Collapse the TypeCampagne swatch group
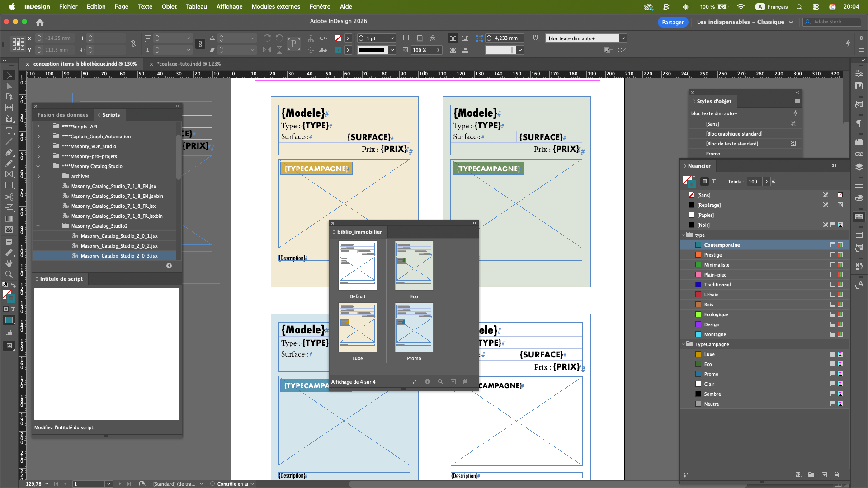The height and width of the screenshot is (488, 868). (684, 344)
